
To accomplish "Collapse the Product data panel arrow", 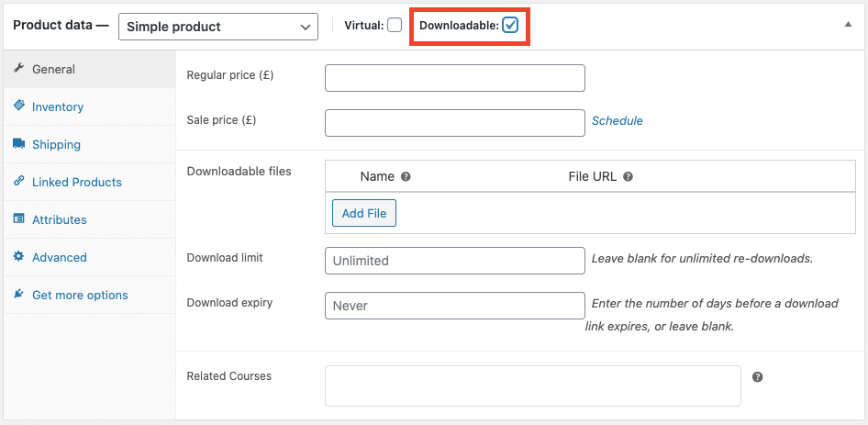I will pos(848,25).
